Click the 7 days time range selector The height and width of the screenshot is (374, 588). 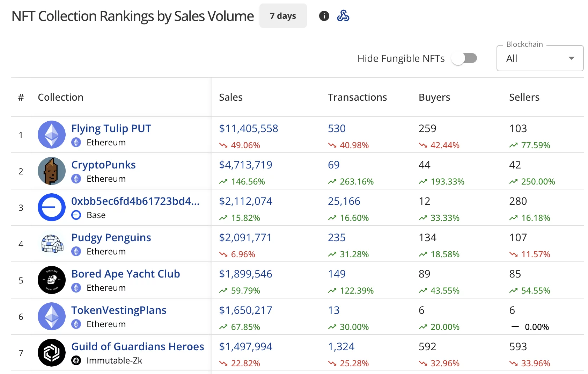[x=283, y=16]
